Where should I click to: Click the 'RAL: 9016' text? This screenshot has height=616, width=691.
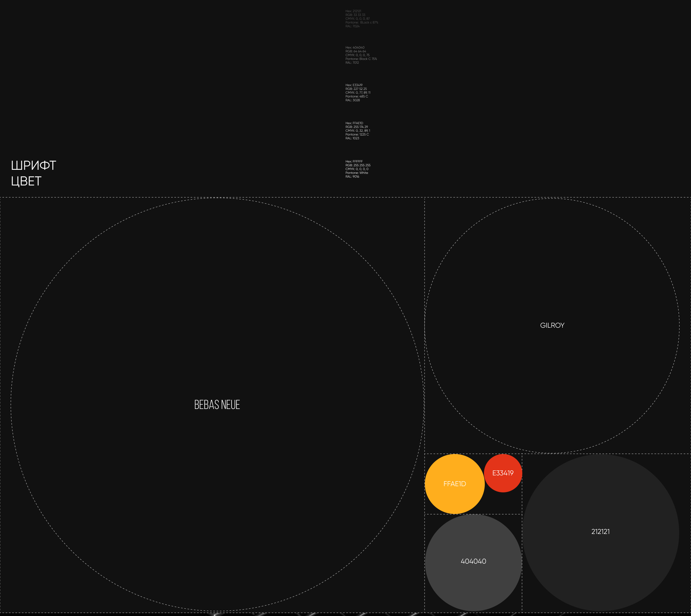[352, 177]
